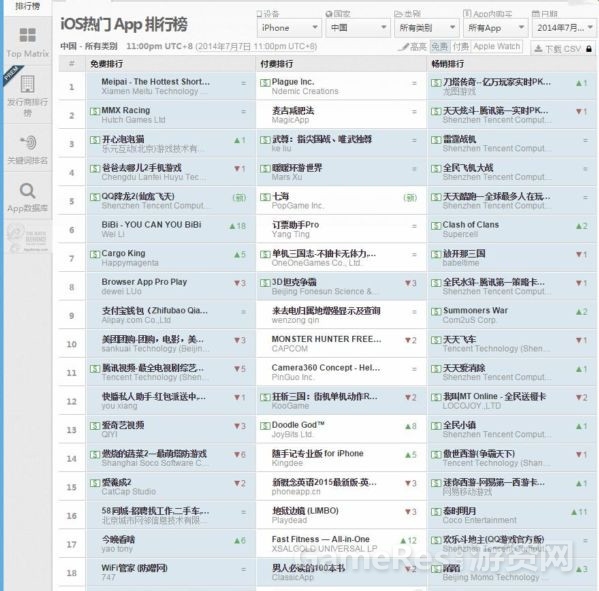Click in-app purchase icon beside Plague Inc.
The width and height of the screenshot is (599, 591).
click(x=265, y=83)
